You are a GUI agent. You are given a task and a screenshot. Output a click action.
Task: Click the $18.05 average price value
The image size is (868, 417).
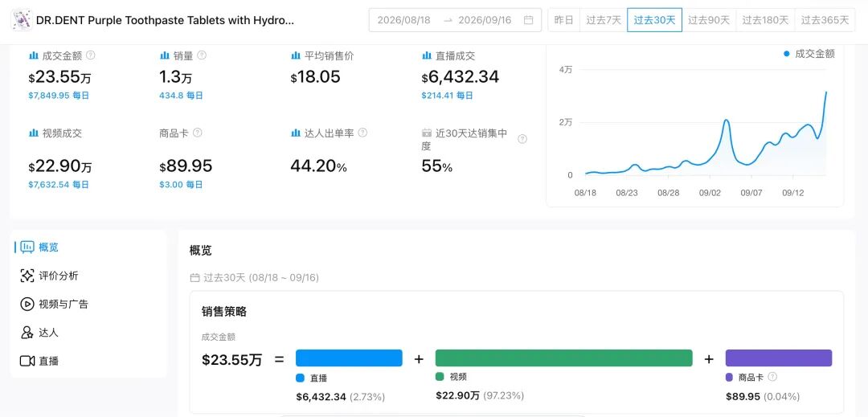click(x=316, y=77)
